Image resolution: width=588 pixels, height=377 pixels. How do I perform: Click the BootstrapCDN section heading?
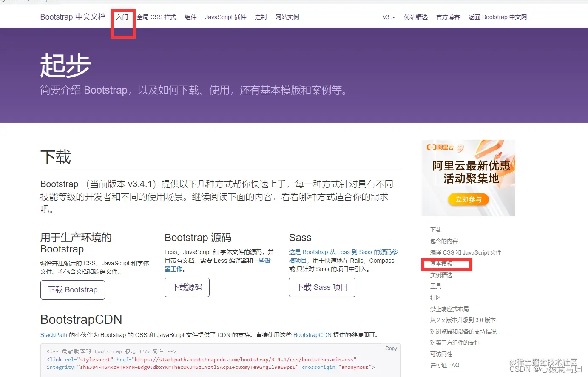click(81, 320)
